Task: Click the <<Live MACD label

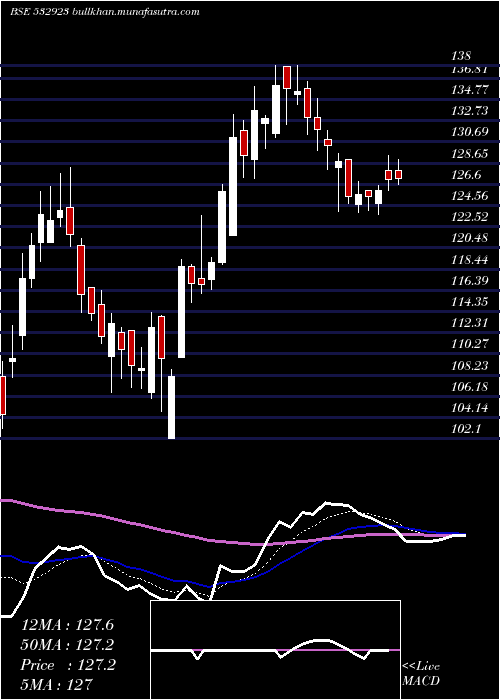Action: (421, 673)
